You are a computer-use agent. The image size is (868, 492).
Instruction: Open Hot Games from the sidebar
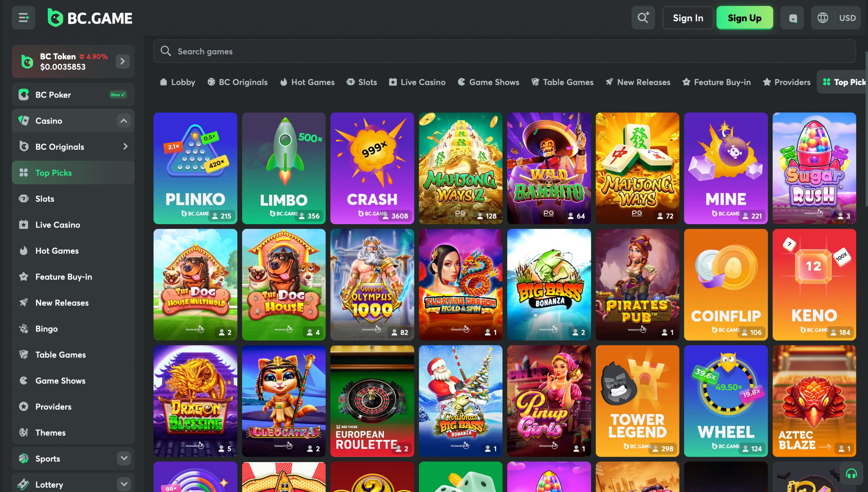[57, 251]
